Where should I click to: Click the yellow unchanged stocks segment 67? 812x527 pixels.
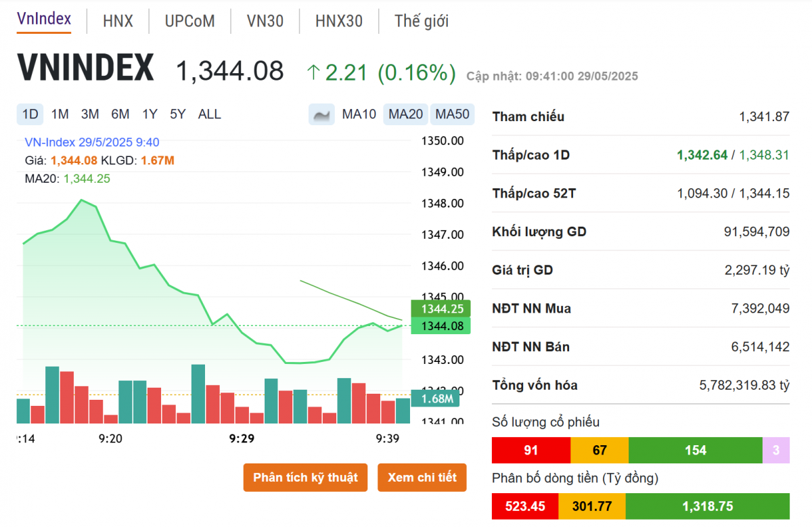pyautogui.click(x=600, y=451)
